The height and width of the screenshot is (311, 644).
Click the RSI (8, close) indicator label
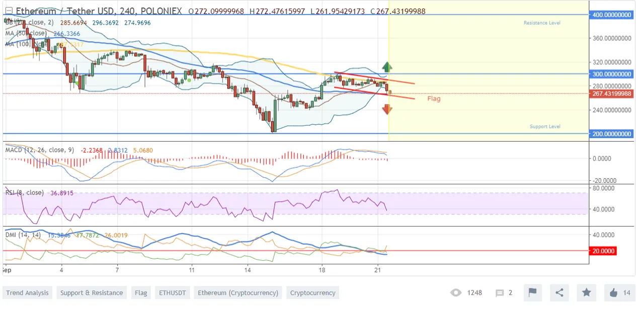[25, 192]
